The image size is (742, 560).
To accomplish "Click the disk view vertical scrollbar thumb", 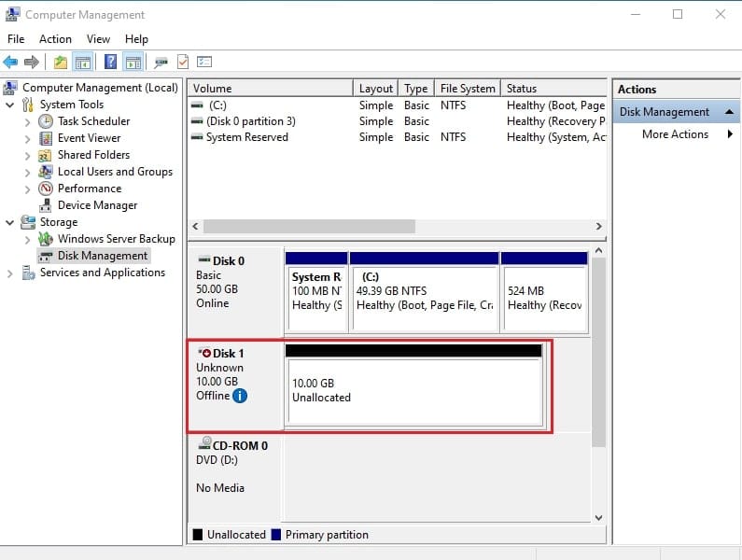I will coord(598,352).
